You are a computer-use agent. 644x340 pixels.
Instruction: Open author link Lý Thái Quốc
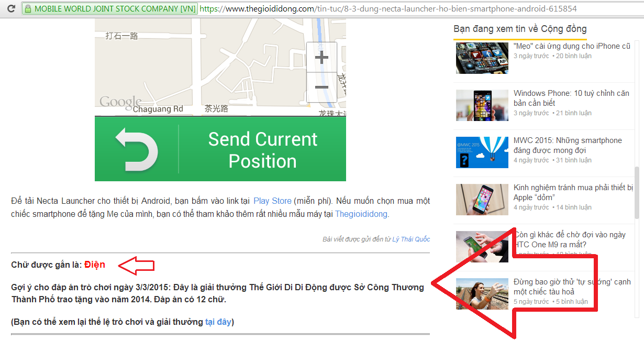(x=411, y=239)
